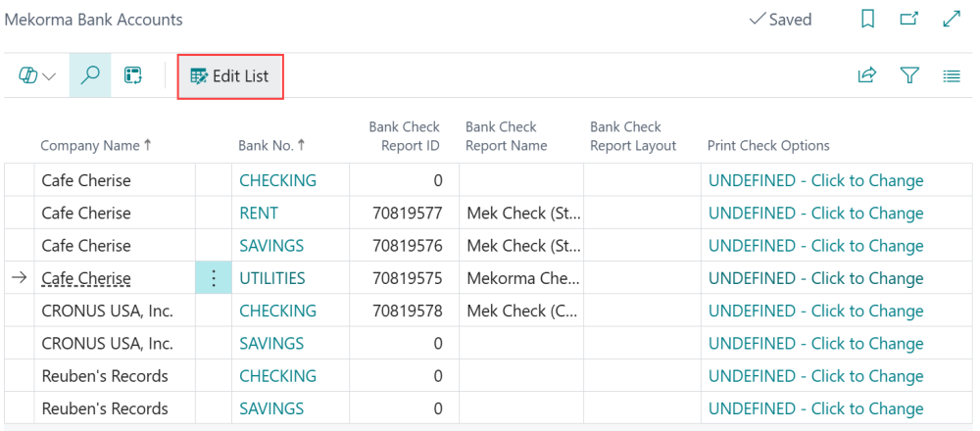
Task: Click UNDEFINED option for RENT row
Action: (x=815, y=213)
